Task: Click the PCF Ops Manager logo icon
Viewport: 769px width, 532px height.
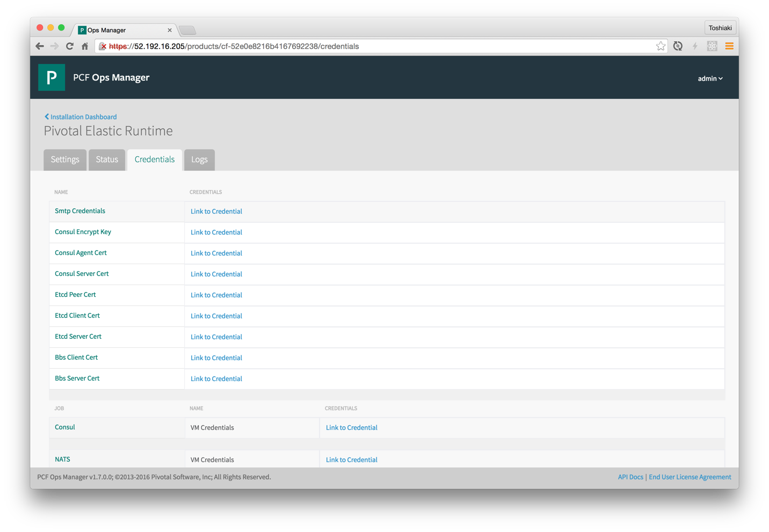Action: pos(52,77)
